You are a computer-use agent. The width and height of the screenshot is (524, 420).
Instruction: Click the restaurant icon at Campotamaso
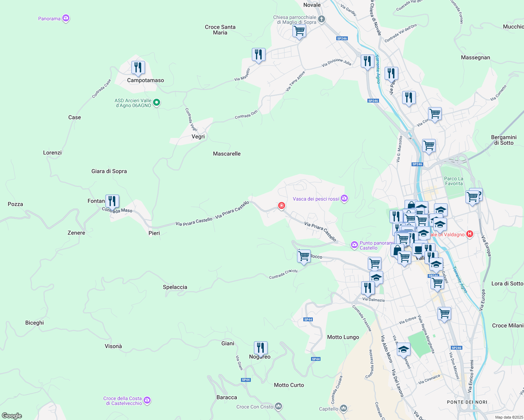point(138,68)
